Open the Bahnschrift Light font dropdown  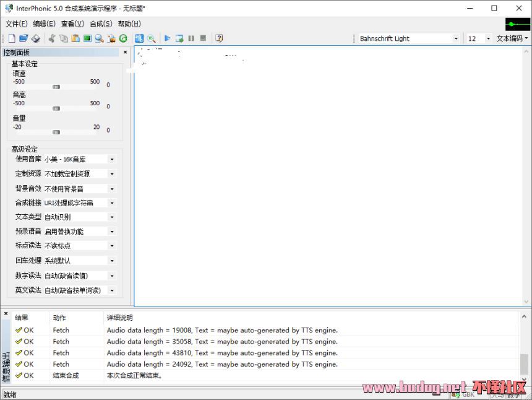coord(456,38)
